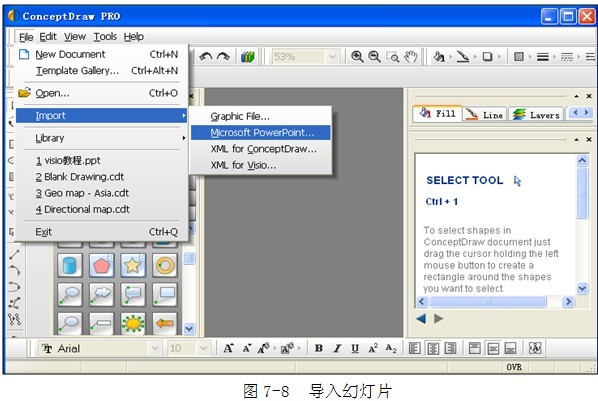This screenshot has width=598, height=401.
Task: Select the arc drawing tool
Action: click(14, 270)
